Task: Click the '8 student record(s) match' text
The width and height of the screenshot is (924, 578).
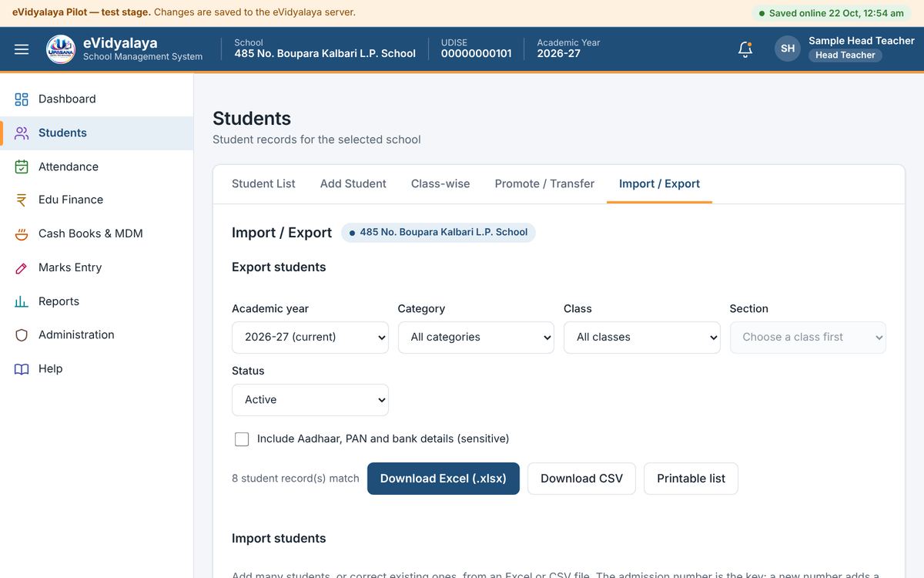Action: point(296,479)
